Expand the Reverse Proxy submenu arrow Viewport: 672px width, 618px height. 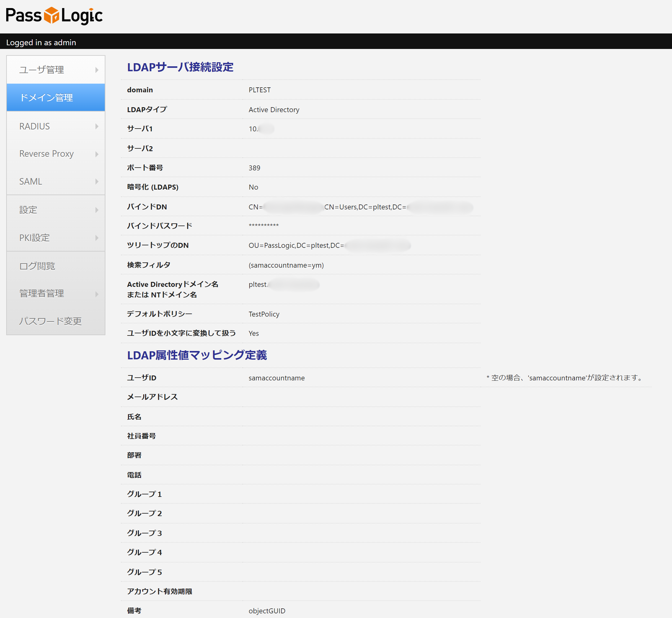pos(97,154)
